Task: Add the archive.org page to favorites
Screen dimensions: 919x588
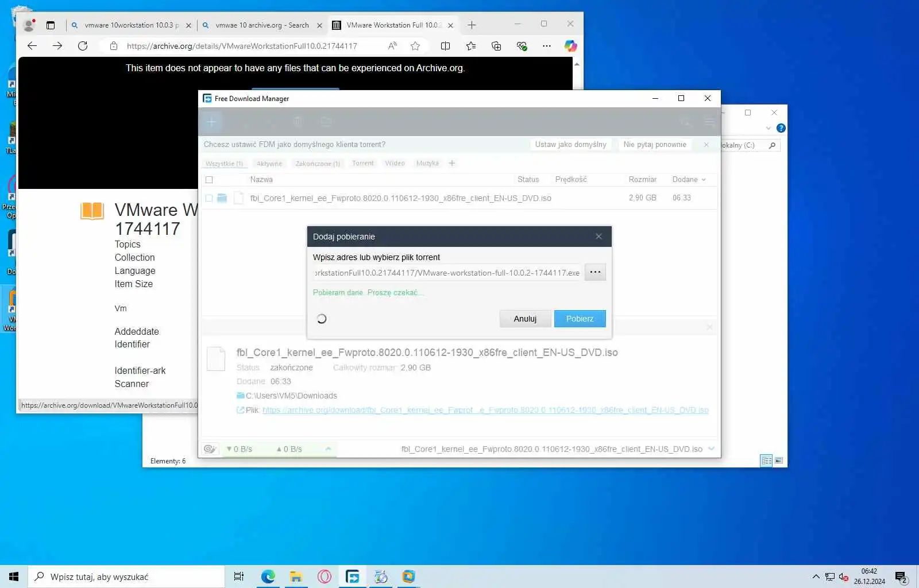Action: [415, 46]
